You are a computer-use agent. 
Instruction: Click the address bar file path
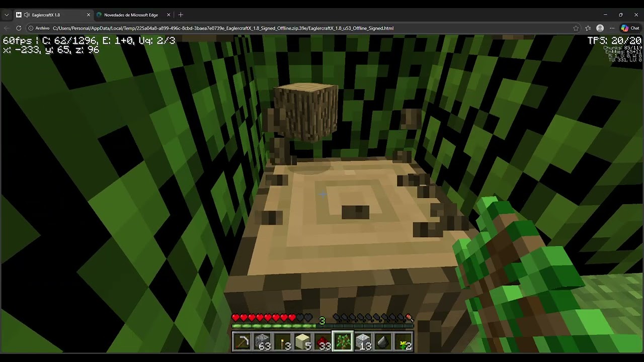[x=223, y=28]
